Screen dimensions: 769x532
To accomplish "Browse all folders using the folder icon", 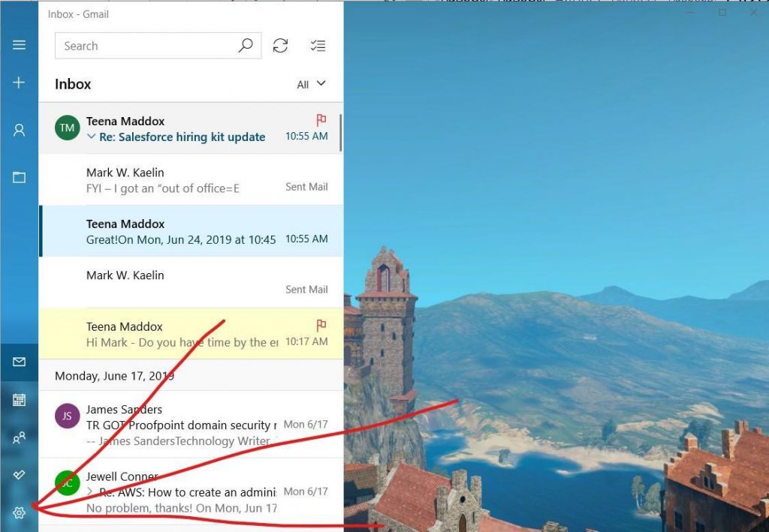I will [x=19, y=177].
